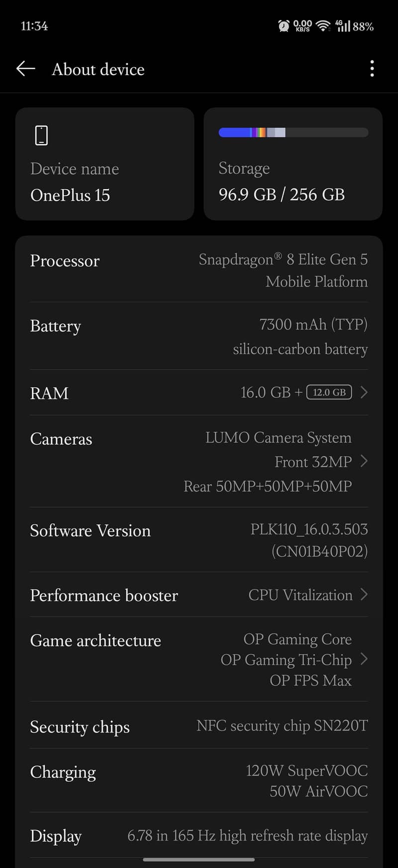Open the three-dot overflow menu

372,69
